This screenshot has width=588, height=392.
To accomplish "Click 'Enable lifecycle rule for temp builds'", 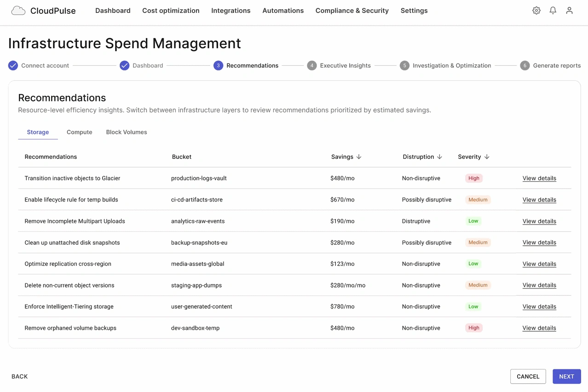I will pos(71,200).
